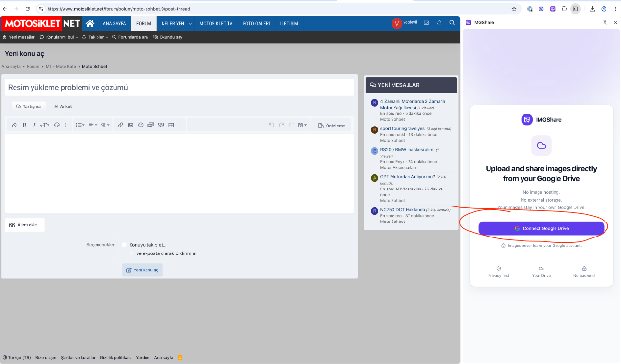Click the Alıntı ekle button
Image resolution: width=621 pixels, height=364 pixels.
click(25, 225)
